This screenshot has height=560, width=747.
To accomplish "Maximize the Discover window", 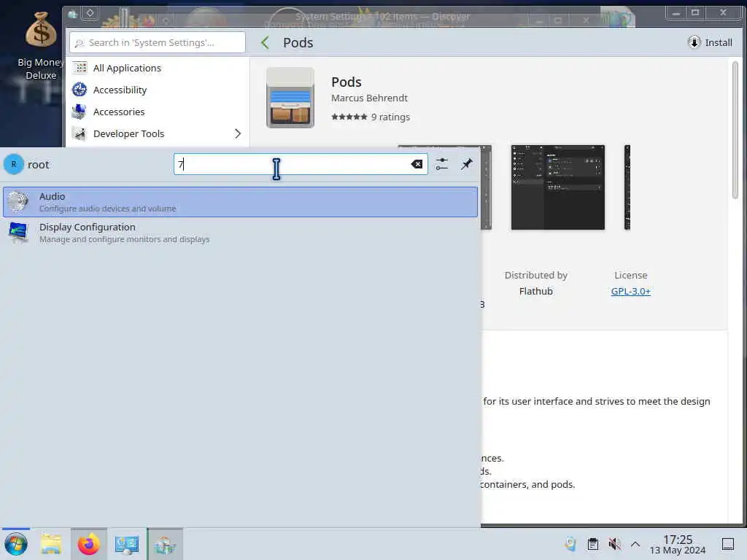I will click(695, 13).
